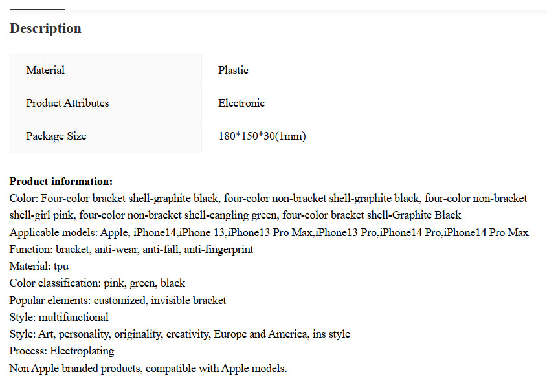Screen dimensions: 547x392
Task: Click the Description section heading
Action: pyautogui.click(x=45, y=28)
